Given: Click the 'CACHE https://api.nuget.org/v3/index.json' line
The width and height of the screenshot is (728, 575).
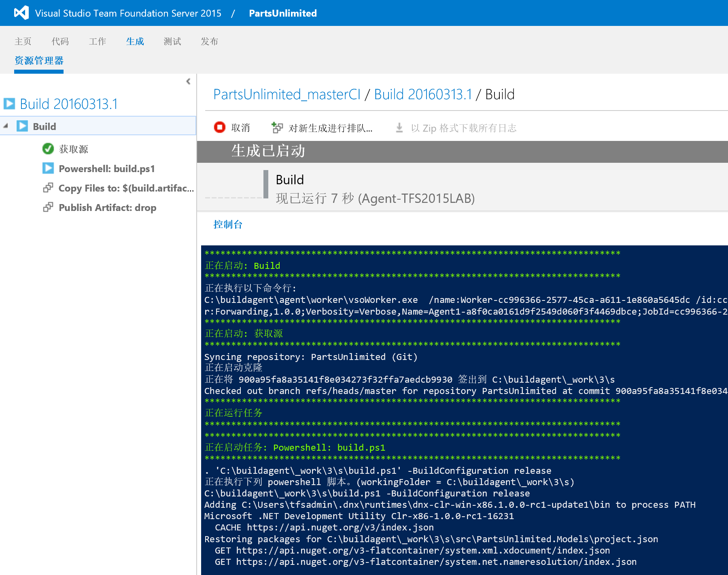Looking at the screenshot, I should pos(324,527).
